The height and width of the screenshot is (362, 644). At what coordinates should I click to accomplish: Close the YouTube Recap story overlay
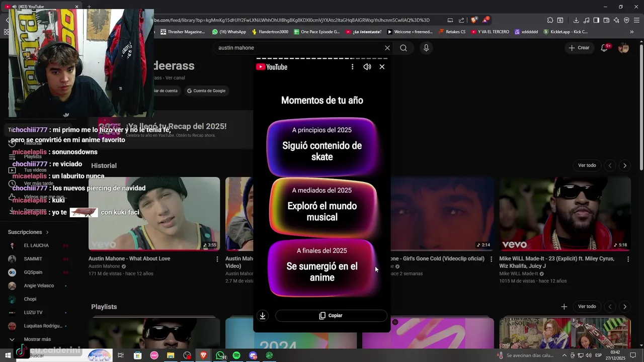tap(382, 67)
